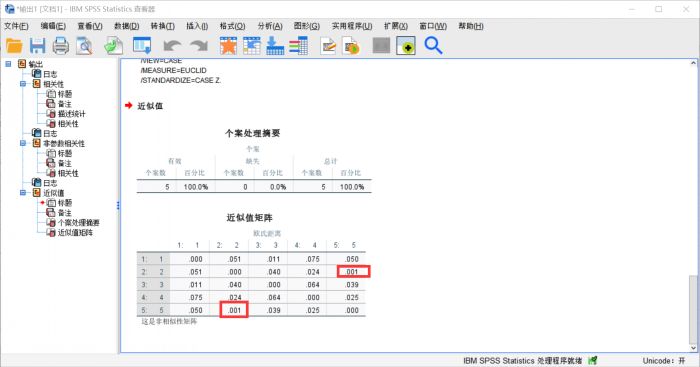The width and height of the screenshot is (700, 367).
Task: Click the Redo arrow icon
Action: pos(199,46)
